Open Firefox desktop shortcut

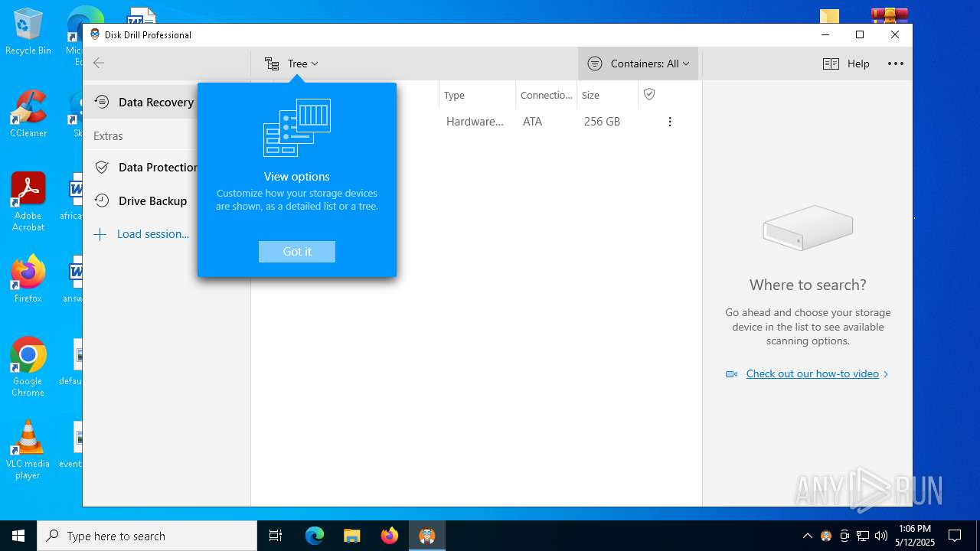(28, 279)
